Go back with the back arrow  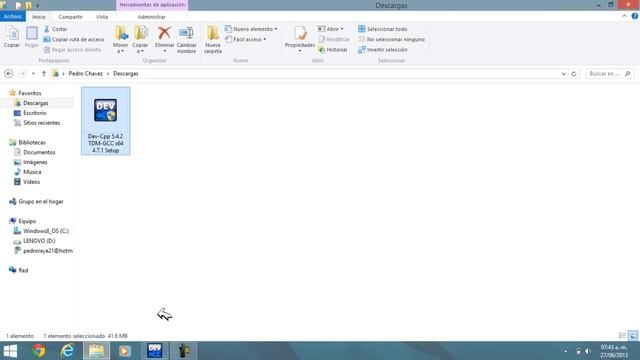(x=9, y=73)
